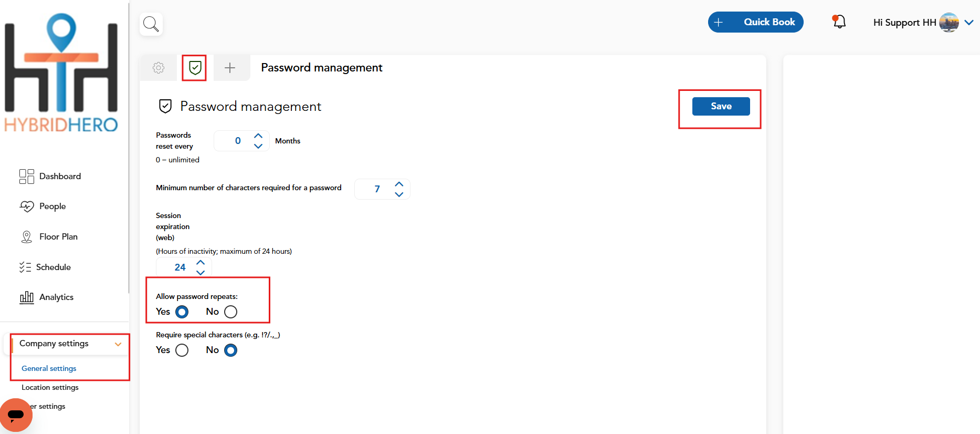
Task: Click the shield Password management tab icon
Action: pos(194,67)
